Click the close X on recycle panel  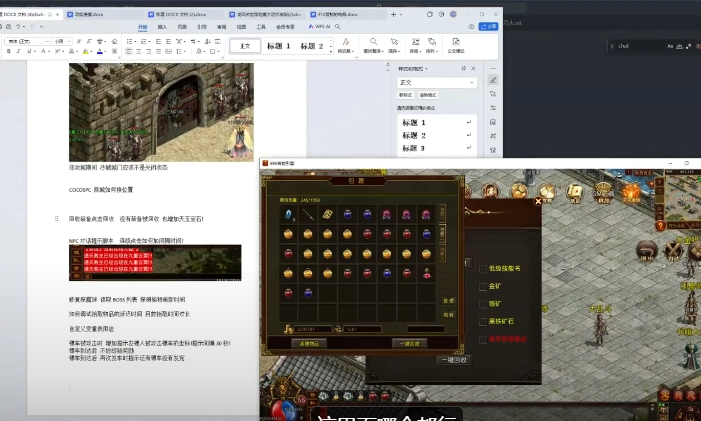tap(537, 201)
